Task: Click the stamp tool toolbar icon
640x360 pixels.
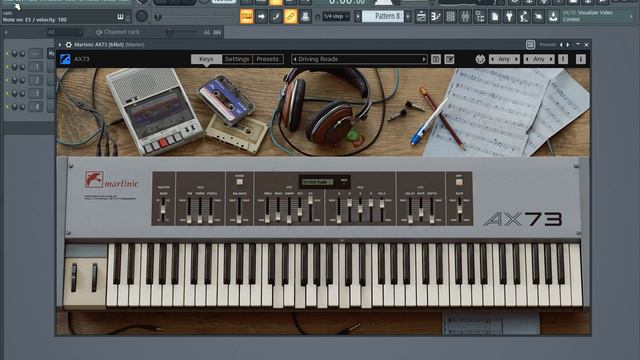Action: pos(305,17)
